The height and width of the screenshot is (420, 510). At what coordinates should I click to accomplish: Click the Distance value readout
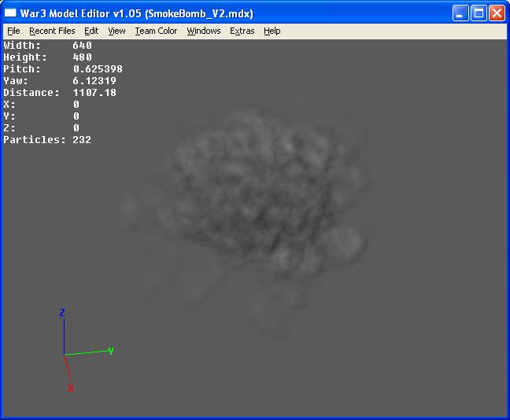[x=94, y=93]
